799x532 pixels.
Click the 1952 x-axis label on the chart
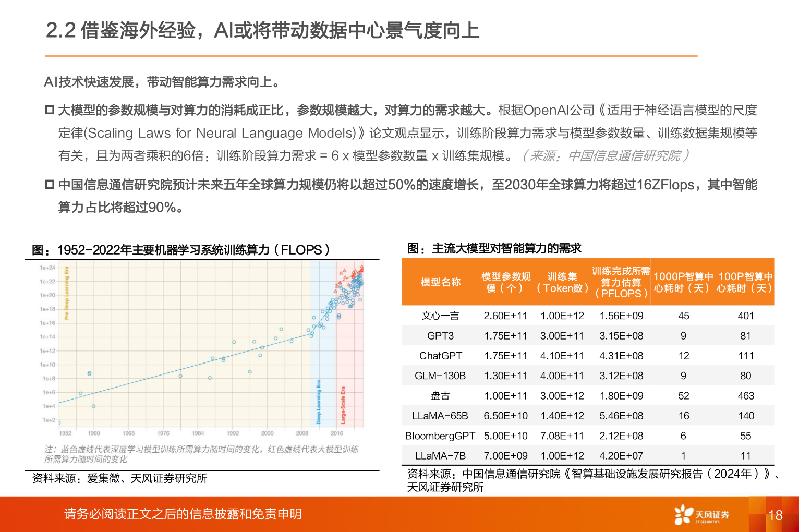click(x=65, y=433)
